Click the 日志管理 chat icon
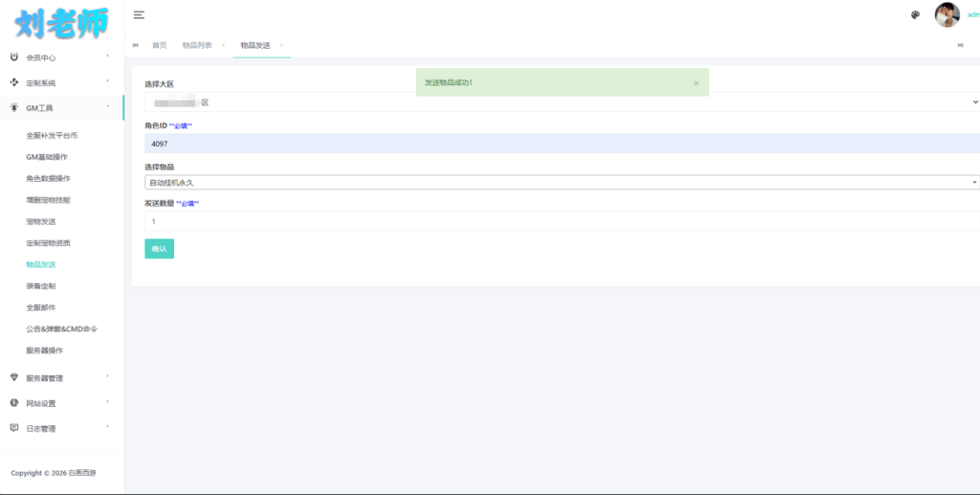The image size is (980, 495). 14,428
